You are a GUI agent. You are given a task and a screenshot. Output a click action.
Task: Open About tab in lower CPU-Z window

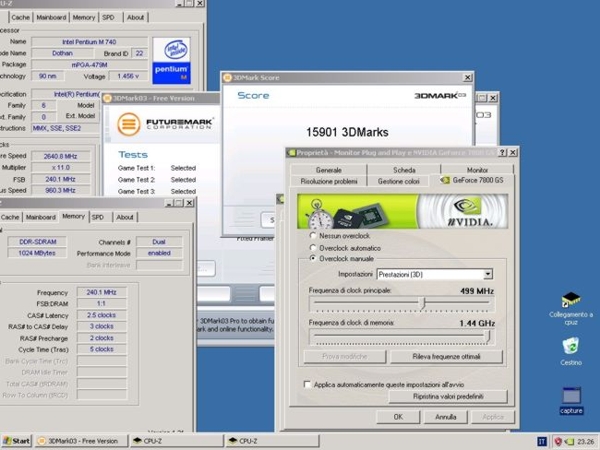pyautogui.click(x=125, y=217)
